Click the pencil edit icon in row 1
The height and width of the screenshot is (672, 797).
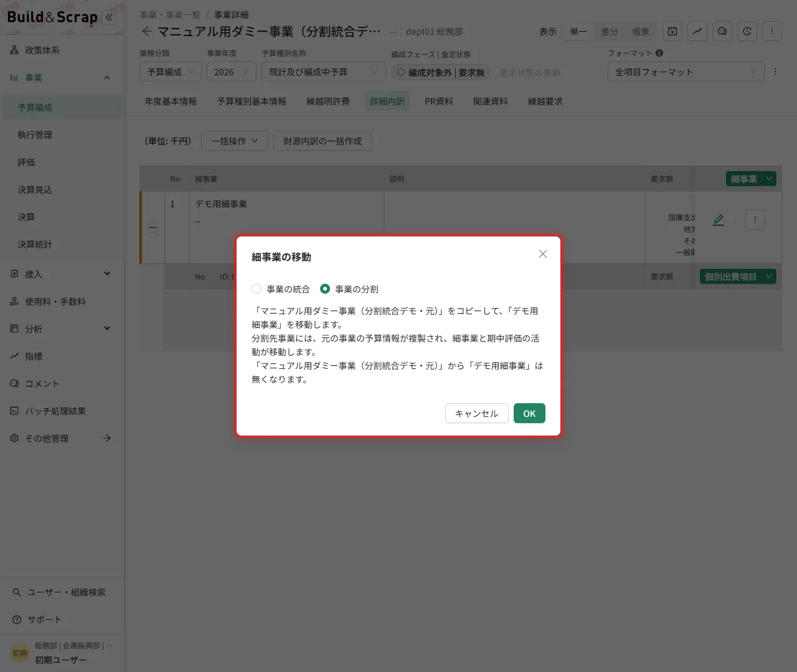719,220
